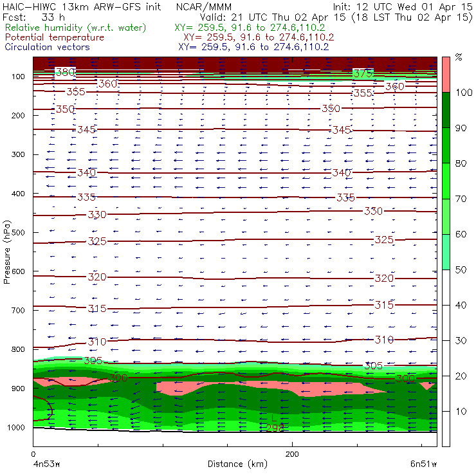Click the 700 hPa pressure axis label
The width and height of the screenshot is (476, 476).
coord(18,310)
